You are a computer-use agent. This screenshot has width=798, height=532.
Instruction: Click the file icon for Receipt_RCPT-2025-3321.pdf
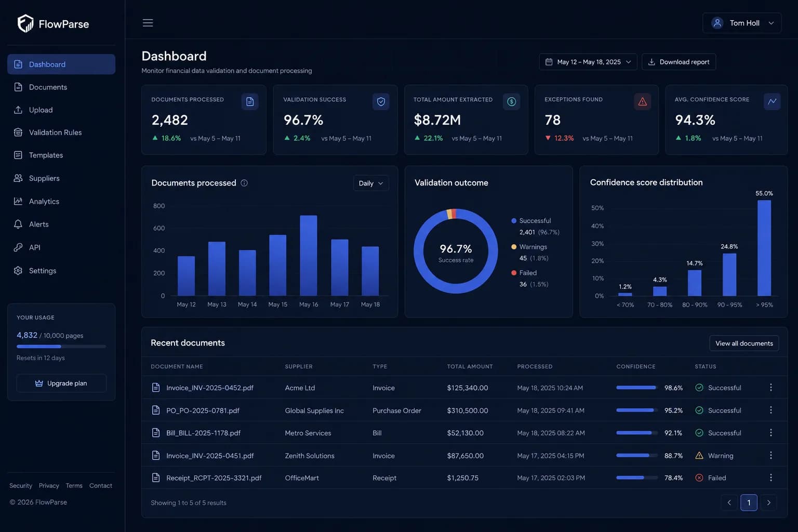pos(155,478)
